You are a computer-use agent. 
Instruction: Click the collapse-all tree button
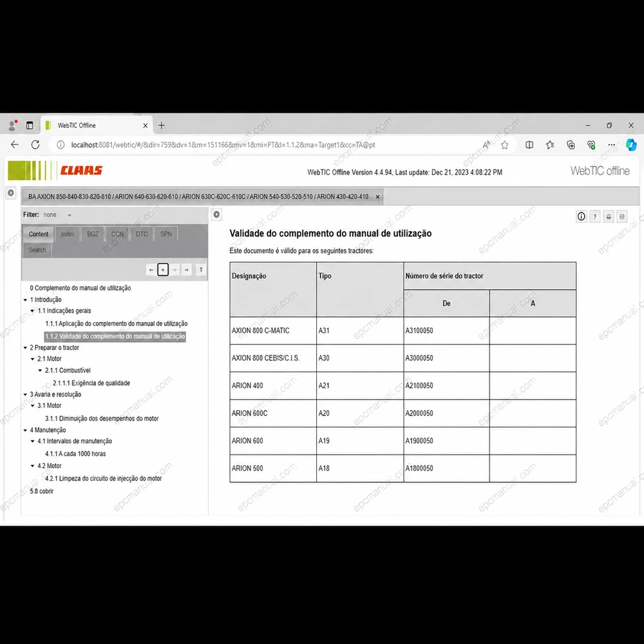point(201,270)
